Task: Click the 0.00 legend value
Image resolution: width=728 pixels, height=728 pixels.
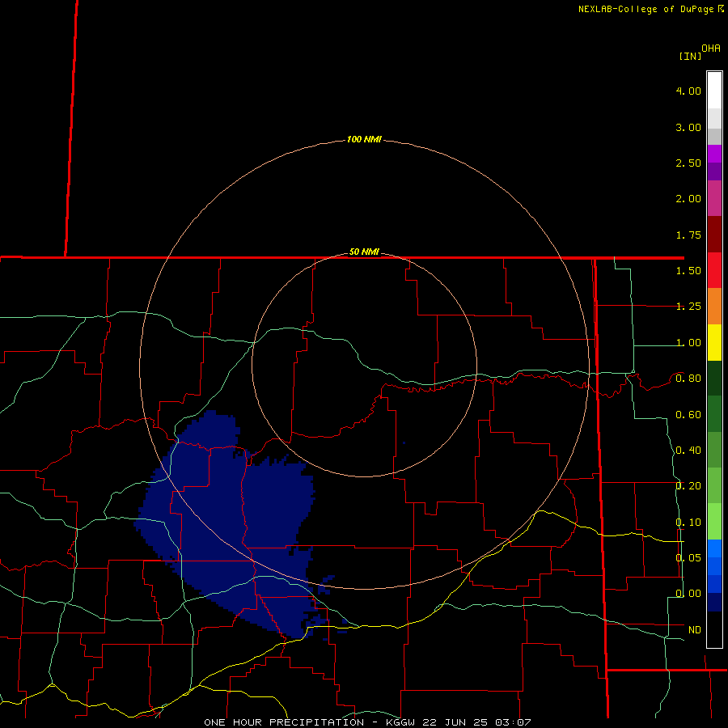Action: [x=688, y=594]
